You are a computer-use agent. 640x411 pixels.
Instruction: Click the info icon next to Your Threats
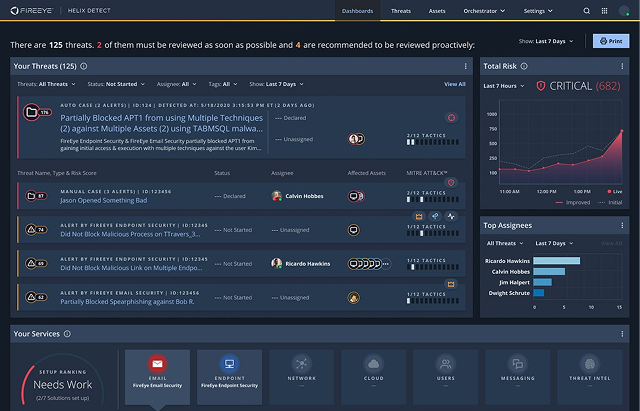[x=84, y=66]
